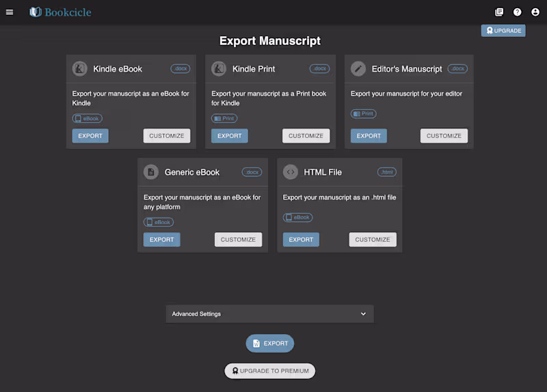The width and height of the screenshot is (547, 392).
Task: Click the .docx badge on Kindle eBook
Action: tap(181, 69)
